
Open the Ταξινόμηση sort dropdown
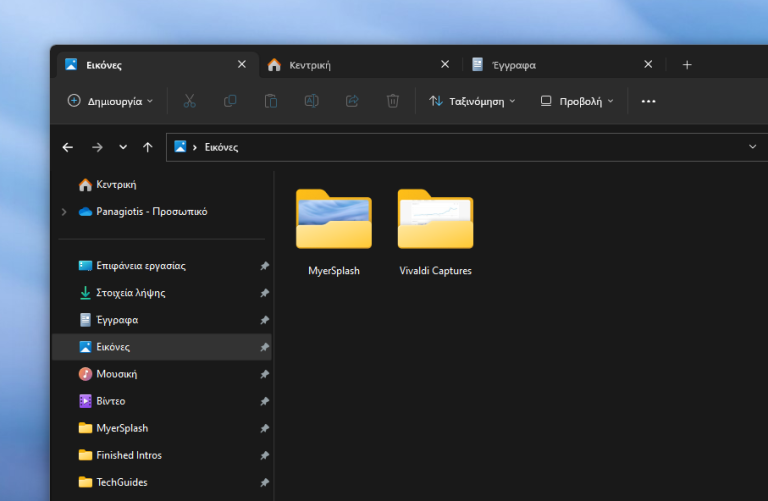[x=472, y=101]
